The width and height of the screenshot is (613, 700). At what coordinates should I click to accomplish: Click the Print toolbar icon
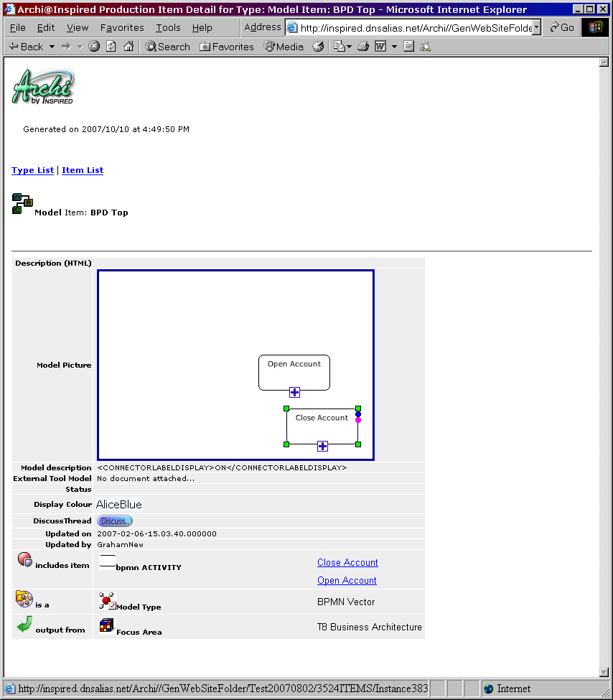tap(363, 47)
